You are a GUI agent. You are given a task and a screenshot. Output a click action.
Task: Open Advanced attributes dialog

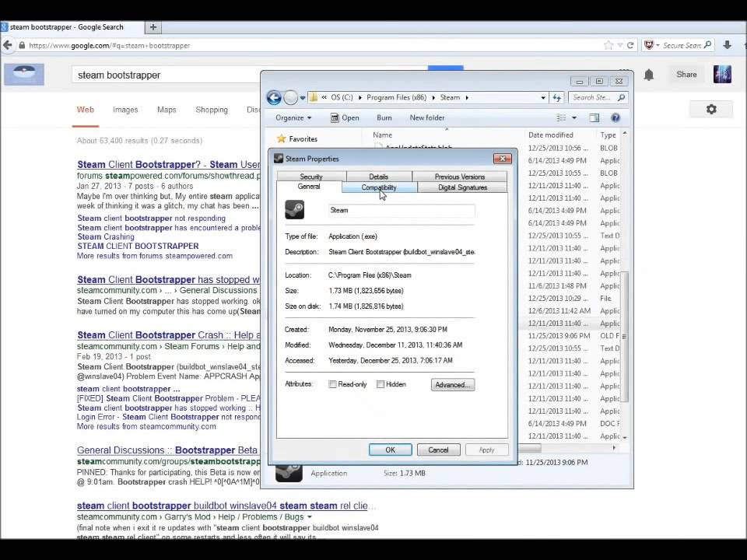453,385
